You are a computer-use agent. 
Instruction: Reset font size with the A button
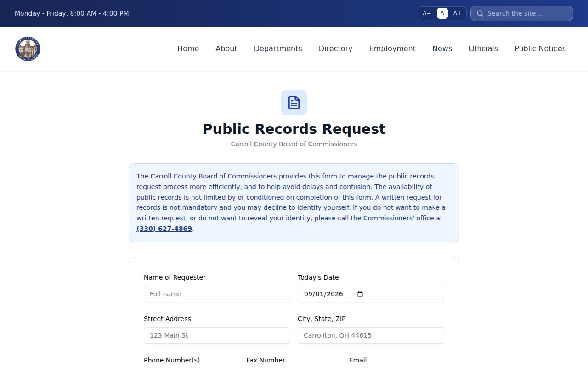pyautogui.click(x=442, y=13)
